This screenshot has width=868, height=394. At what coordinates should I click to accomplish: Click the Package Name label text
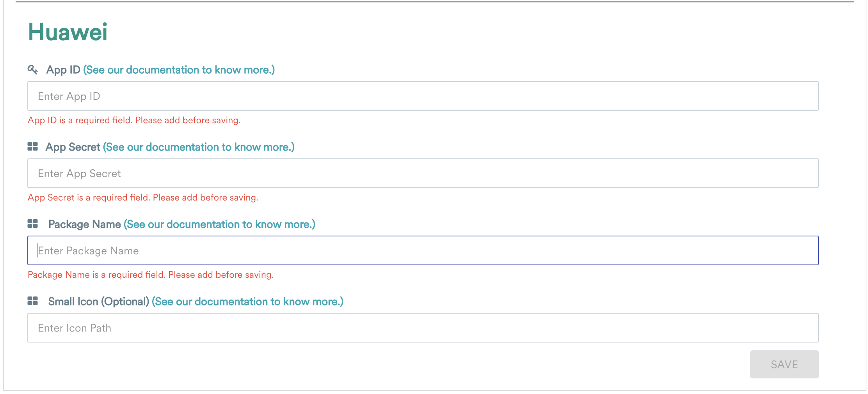click(84, 224)
